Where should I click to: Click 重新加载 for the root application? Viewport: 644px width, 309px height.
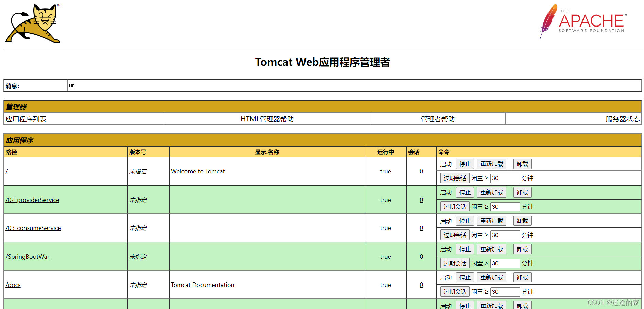[491, 164]
